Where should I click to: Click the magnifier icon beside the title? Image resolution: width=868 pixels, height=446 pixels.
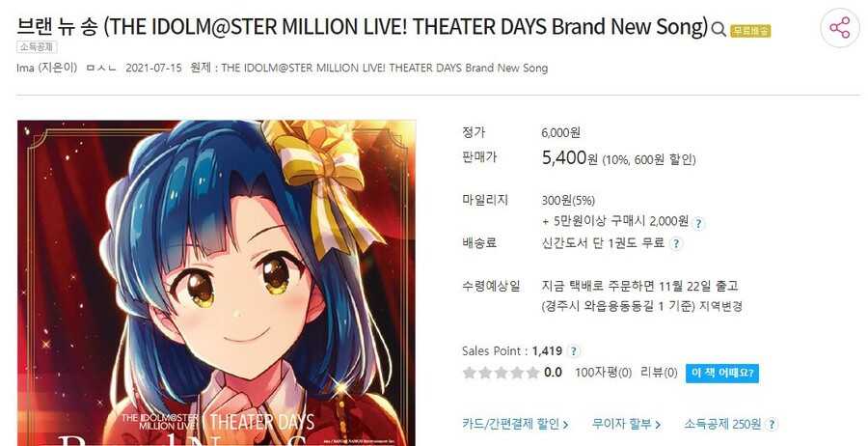[x=718, y=29]
